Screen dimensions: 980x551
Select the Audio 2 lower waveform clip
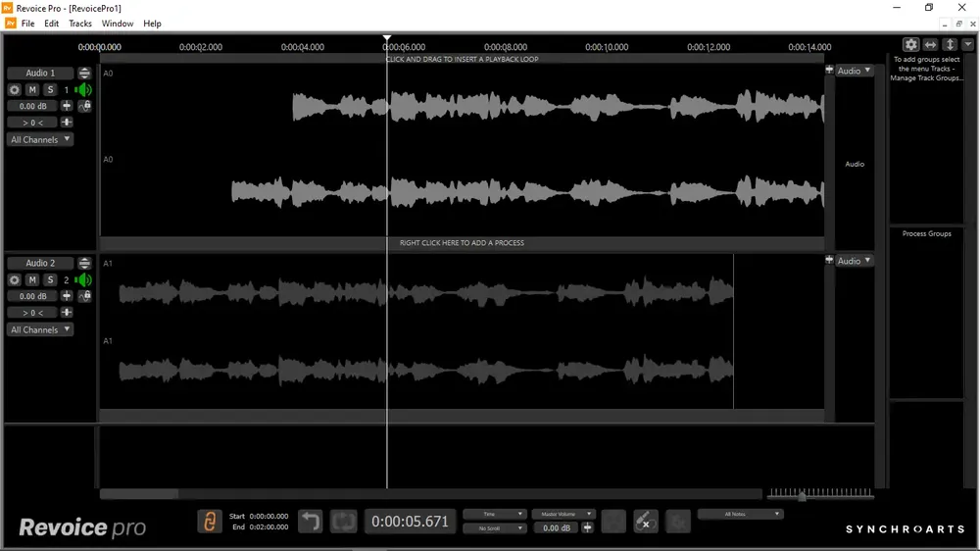(x=426, y=371)
